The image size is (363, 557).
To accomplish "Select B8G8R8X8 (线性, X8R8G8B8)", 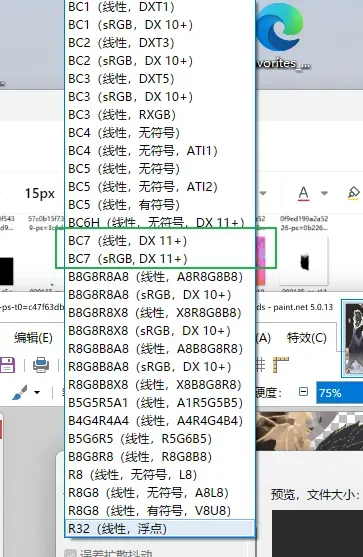I will [160, 313].
